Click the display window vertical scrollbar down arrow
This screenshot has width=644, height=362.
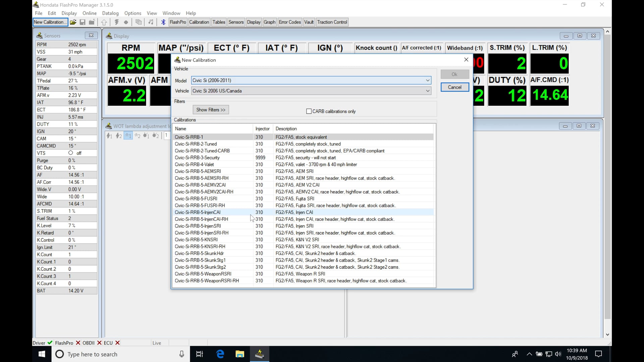[607, 334]
